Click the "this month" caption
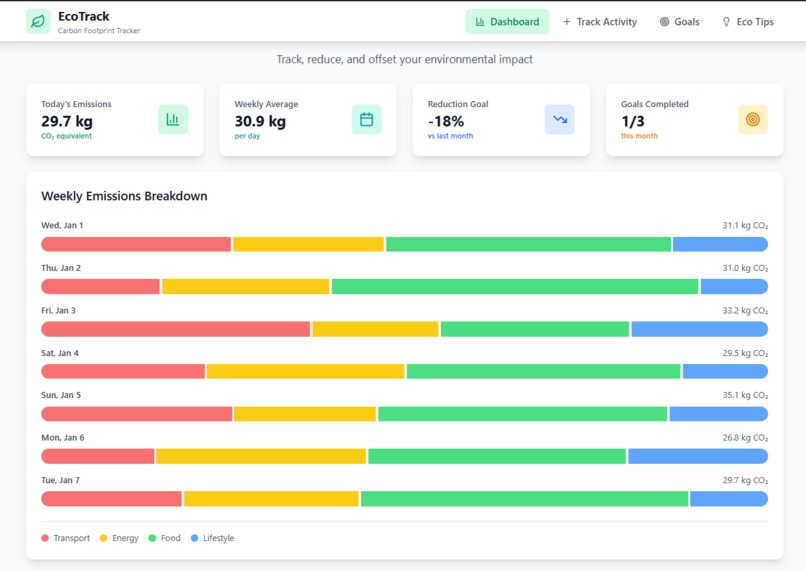 (639, 136)
